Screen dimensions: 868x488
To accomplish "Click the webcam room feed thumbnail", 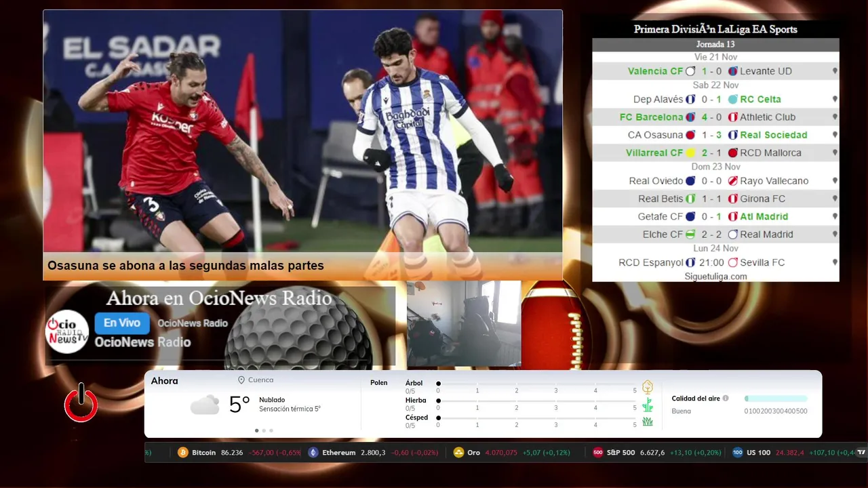I will [x=464, y=324].
